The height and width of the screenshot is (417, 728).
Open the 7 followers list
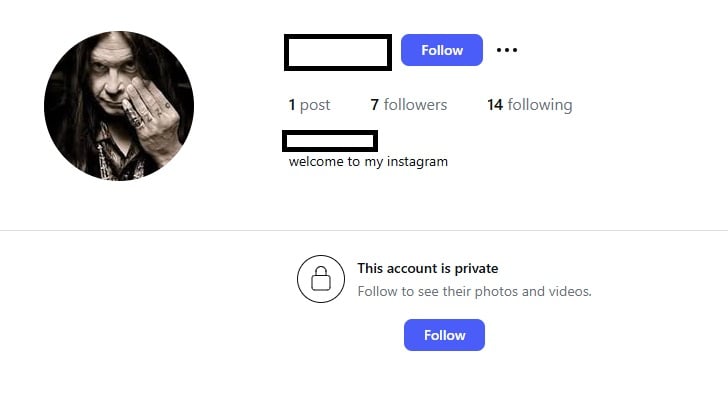408,105
